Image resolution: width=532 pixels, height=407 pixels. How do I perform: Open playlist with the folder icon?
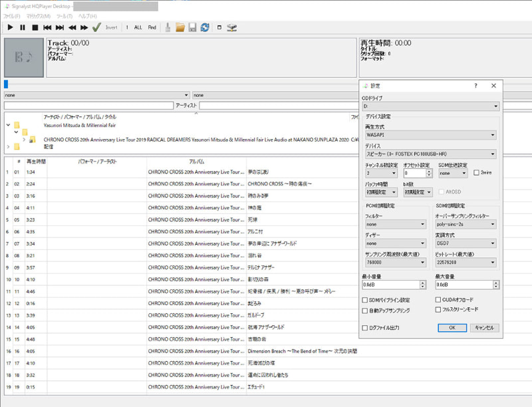click(180, 27)
